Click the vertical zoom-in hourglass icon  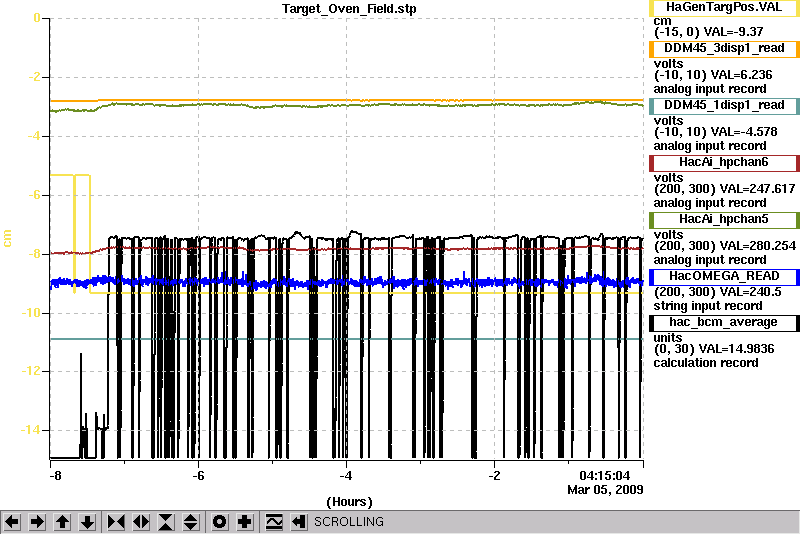[x=166, y=522]
